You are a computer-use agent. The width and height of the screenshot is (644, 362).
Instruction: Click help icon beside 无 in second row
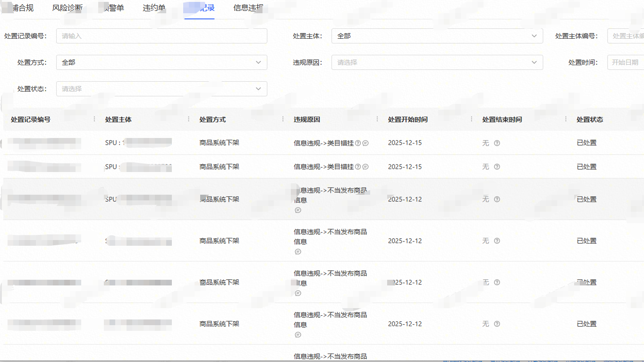497,167
